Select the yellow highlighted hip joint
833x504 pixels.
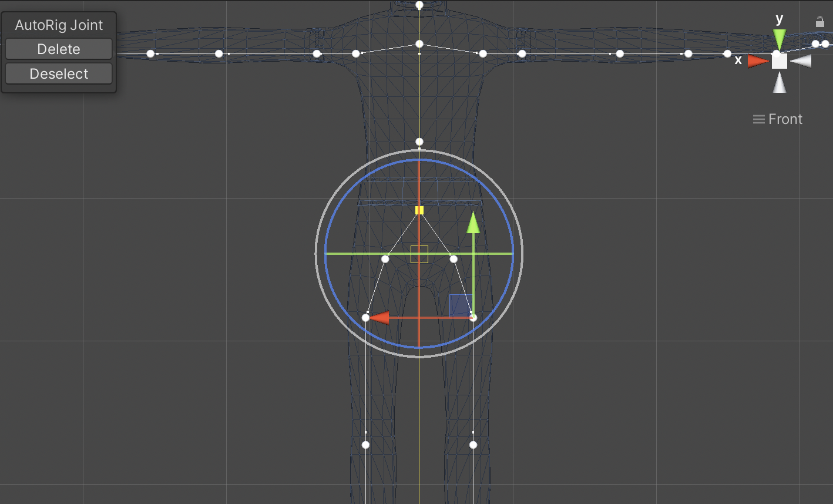[x=419, y=210]
